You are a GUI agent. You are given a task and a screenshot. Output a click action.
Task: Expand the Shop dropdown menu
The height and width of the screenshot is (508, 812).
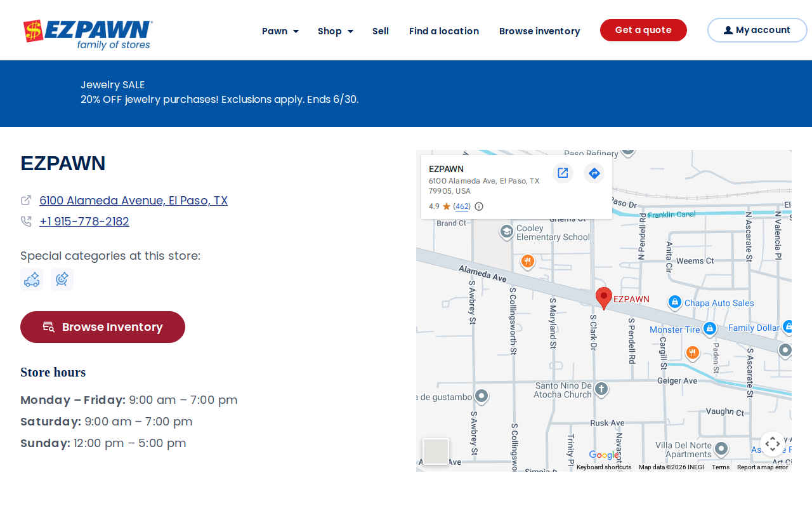[x=336, y=31]
